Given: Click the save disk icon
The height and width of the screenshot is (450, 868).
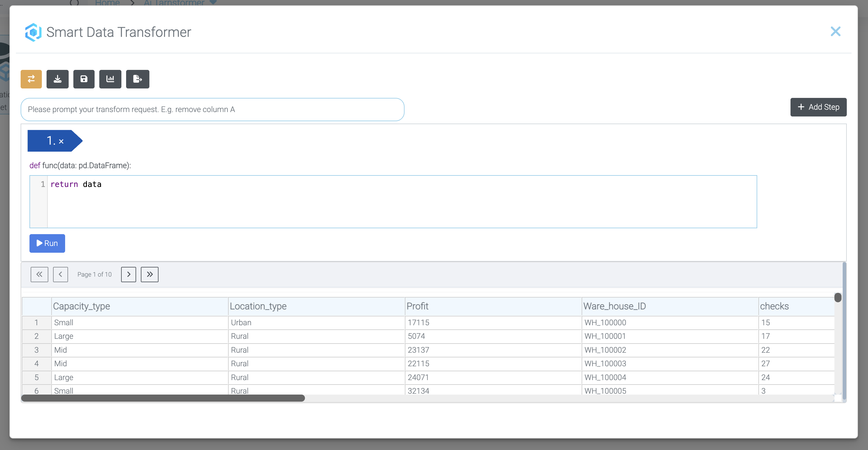Looking at the screenshot, I should point(84,79).
